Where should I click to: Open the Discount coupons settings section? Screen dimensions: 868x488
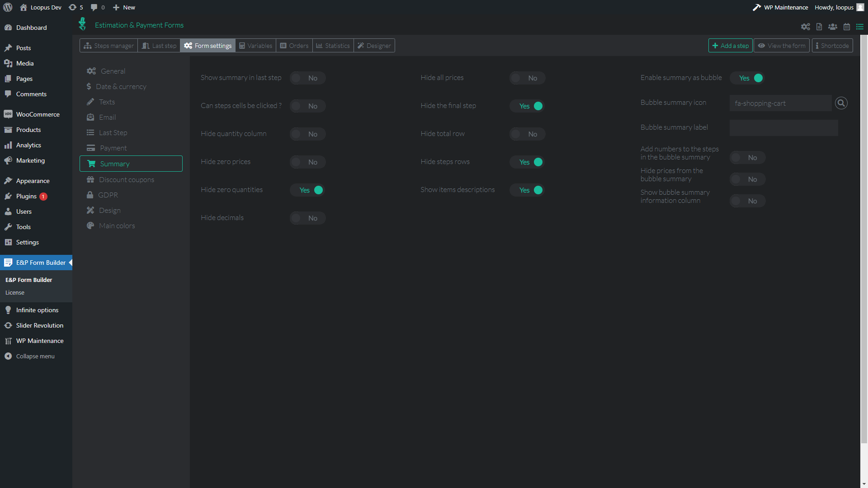click(x=127, y=179)
